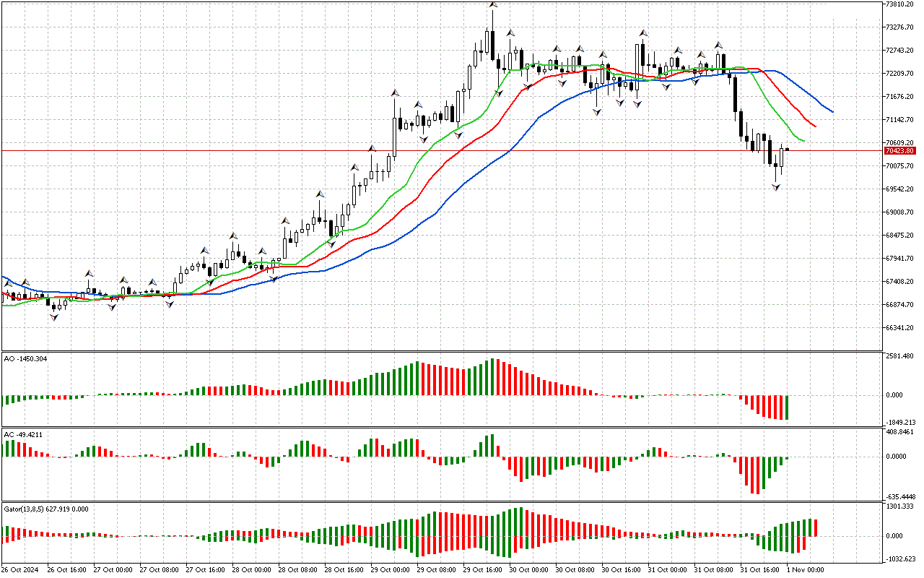Viewport: 924px width, 578px height.
Task: Click the 27 Oct 08:00 time label
Action: (159, 569)
